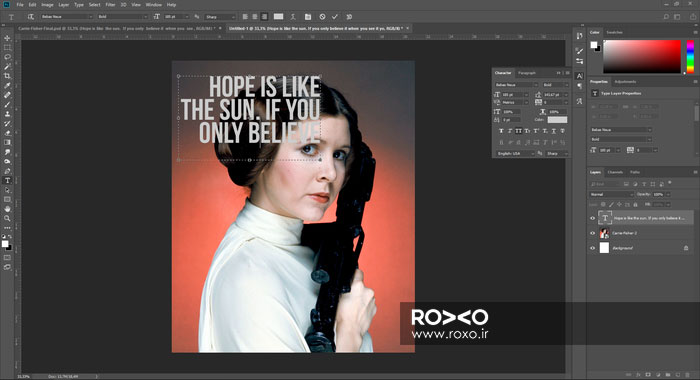Add layer style fx in Layers panel

[x=638, y=375]
